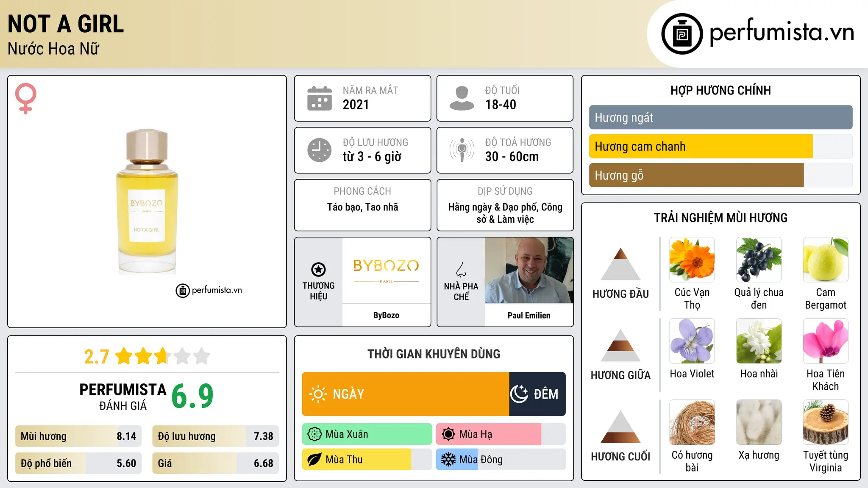
Task: Click the star badge icon above Thương Hiệu
Action: point(318,269)
